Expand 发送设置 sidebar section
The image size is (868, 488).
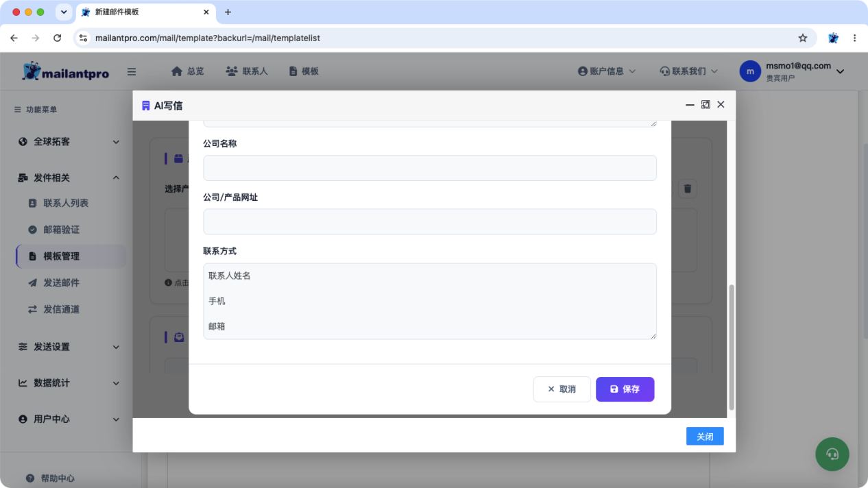click(69, 347)
